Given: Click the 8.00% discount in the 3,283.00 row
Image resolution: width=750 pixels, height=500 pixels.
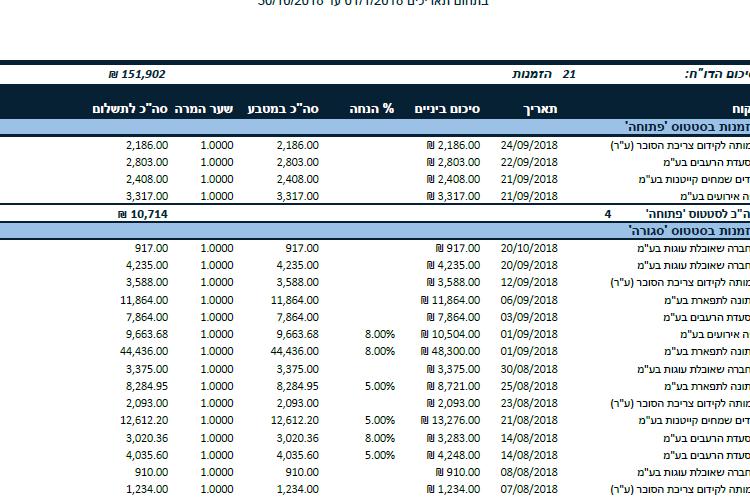Looking at the screenshot, I should point(380,438).
